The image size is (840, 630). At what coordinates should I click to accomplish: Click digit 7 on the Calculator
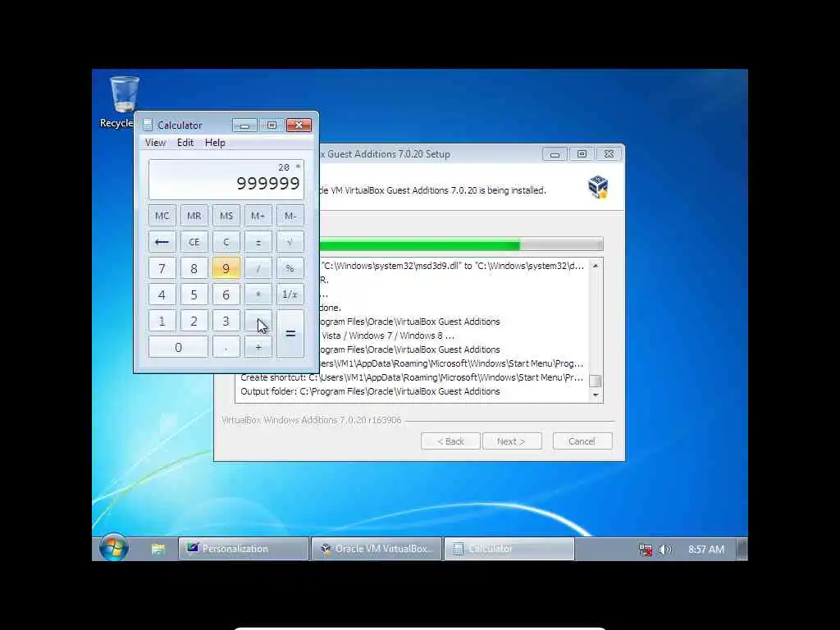click(162, 268)
